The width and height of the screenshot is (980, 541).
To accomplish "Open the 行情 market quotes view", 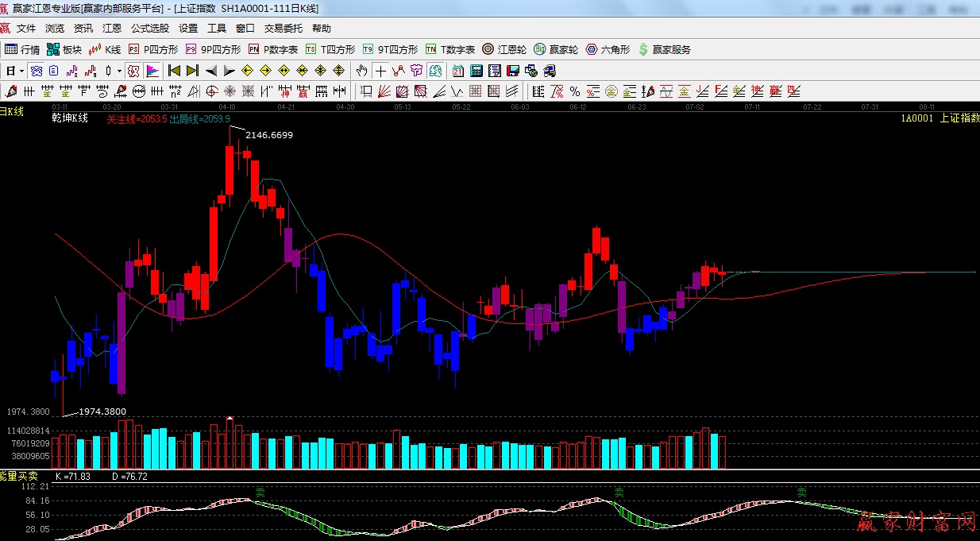I will pyautogui.click(x=22, y=49).
